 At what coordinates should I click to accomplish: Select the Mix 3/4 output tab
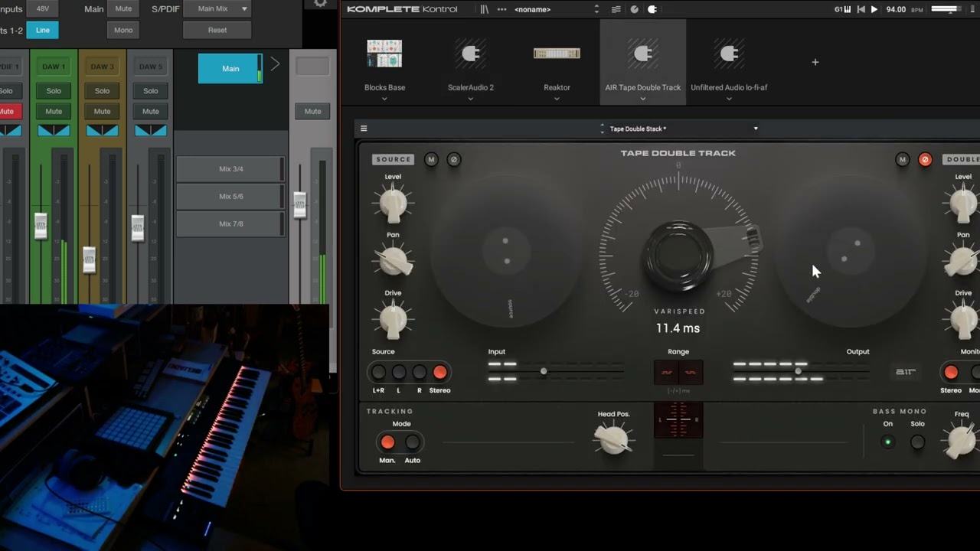pyautogui.click(x=230, y=169)
